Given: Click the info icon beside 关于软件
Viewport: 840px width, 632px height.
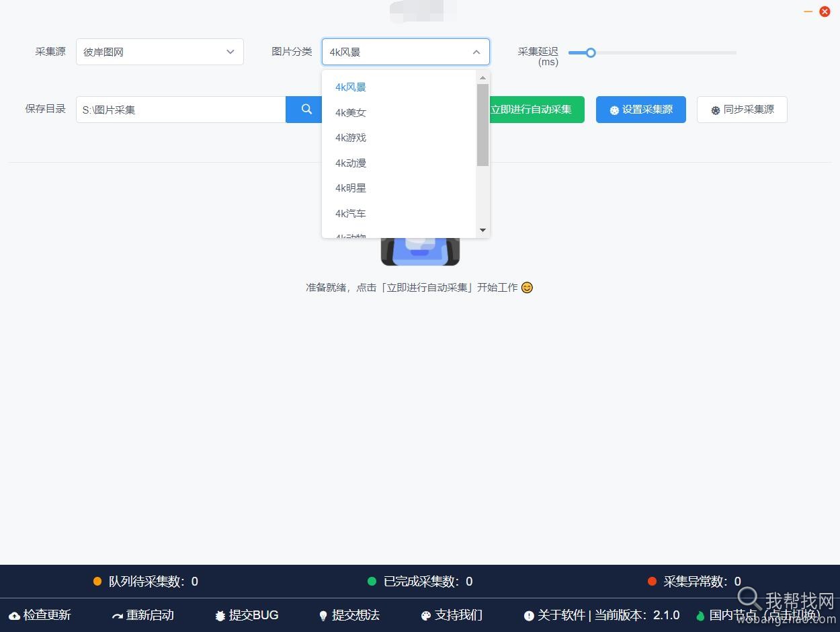Looking at the screenshot, I should click(x=529, y=616).
